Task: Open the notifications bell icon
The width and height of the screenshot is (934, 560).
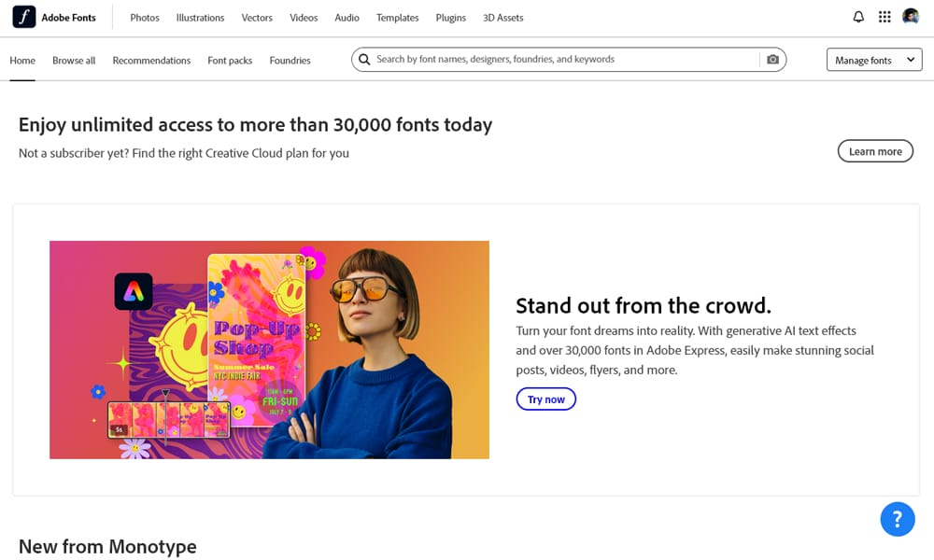Action: [857, 16]
